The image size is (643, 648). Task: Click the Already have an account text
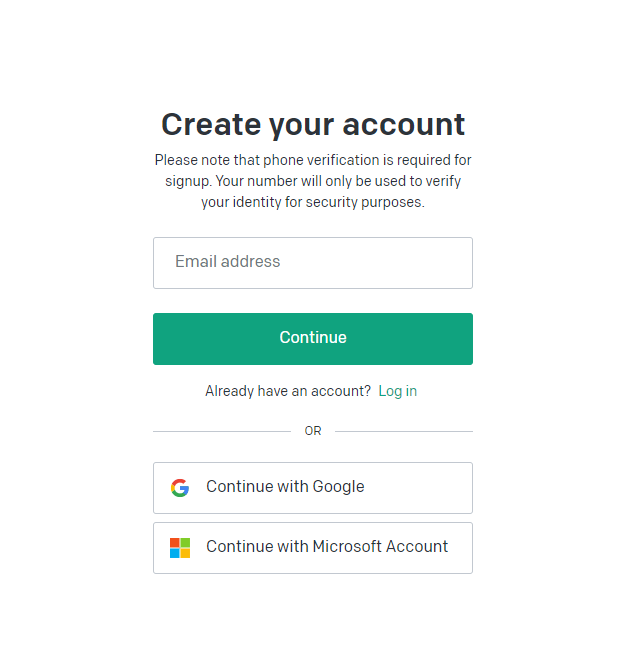click(288, 391)
